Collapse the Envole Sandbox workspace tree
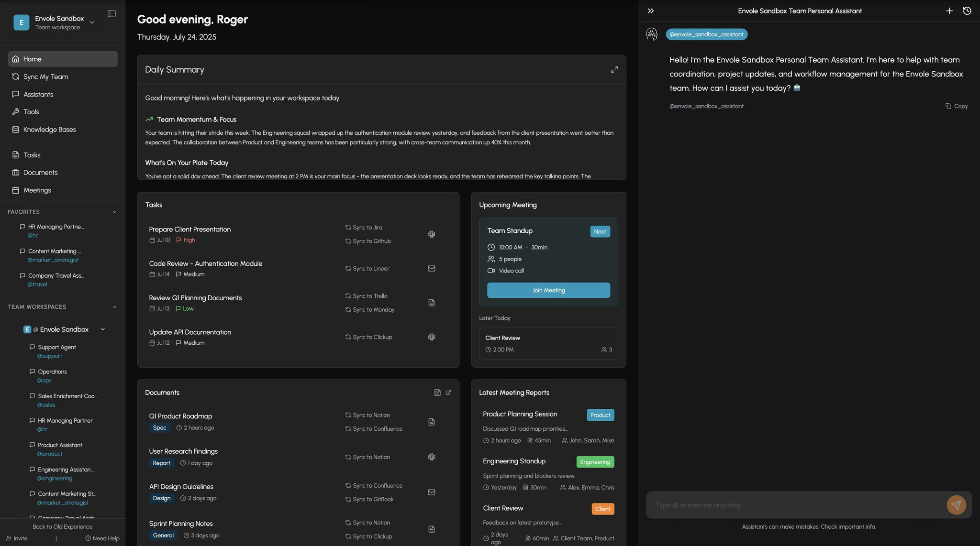The image size is (980, 546). pos(102,329)
